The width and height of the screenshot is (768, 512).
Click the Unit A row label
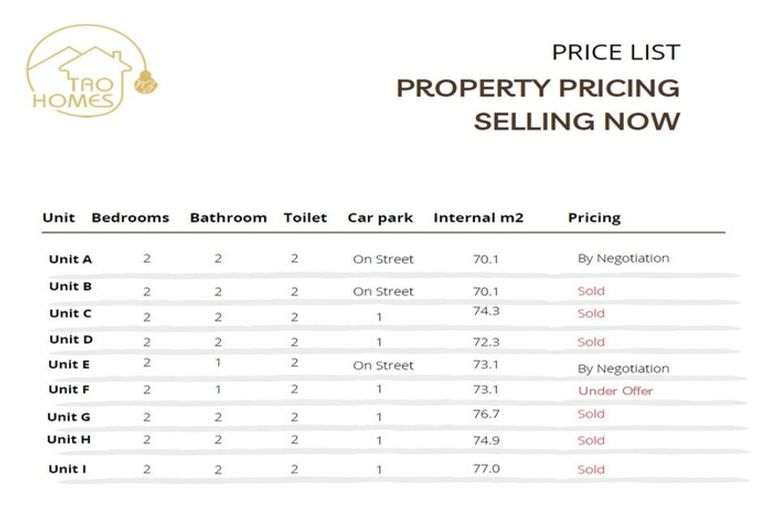click(x=70, y=259)
